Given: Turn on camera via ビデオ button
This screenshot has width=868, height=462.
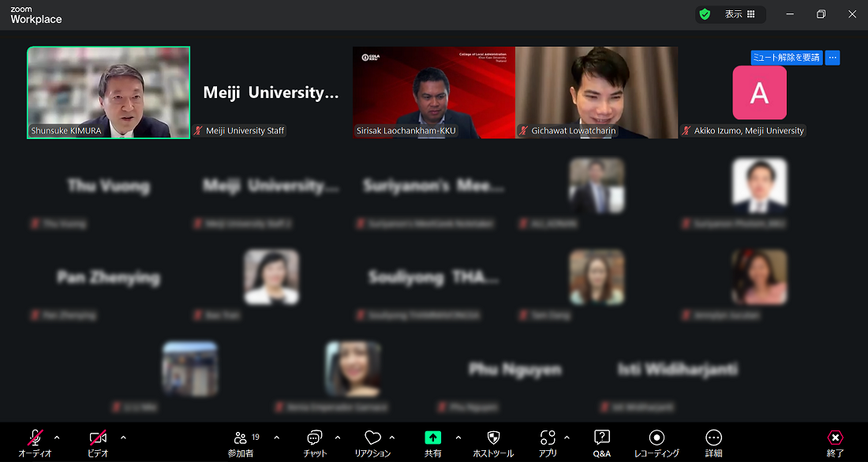Looking at the screenshot, I should [x=98, y=442].
